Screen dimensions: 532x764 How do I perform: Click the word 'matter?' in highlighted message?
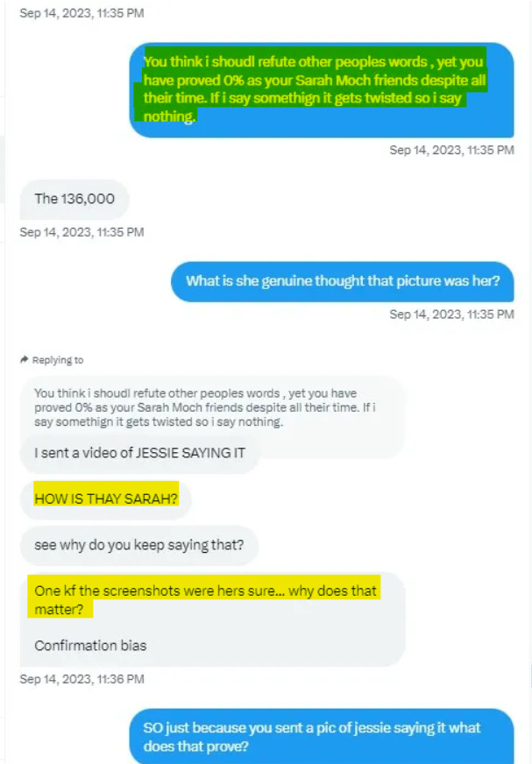59,610
